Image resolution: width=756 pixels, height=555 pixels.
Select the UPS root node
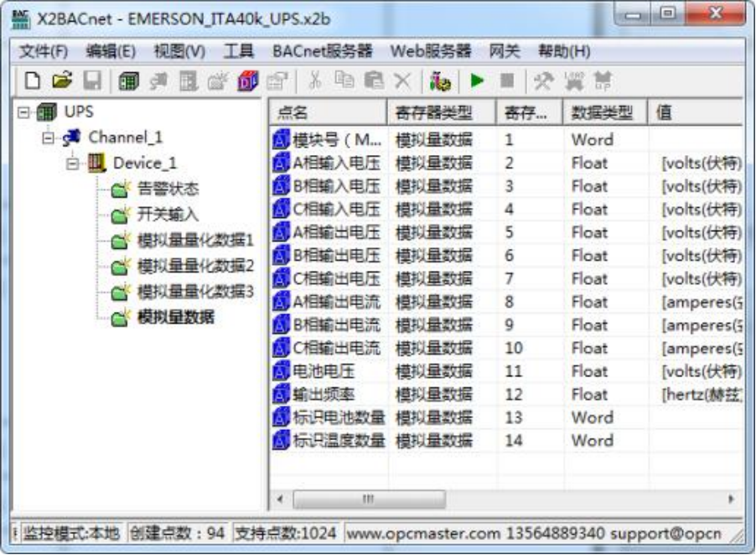[79, 112]
